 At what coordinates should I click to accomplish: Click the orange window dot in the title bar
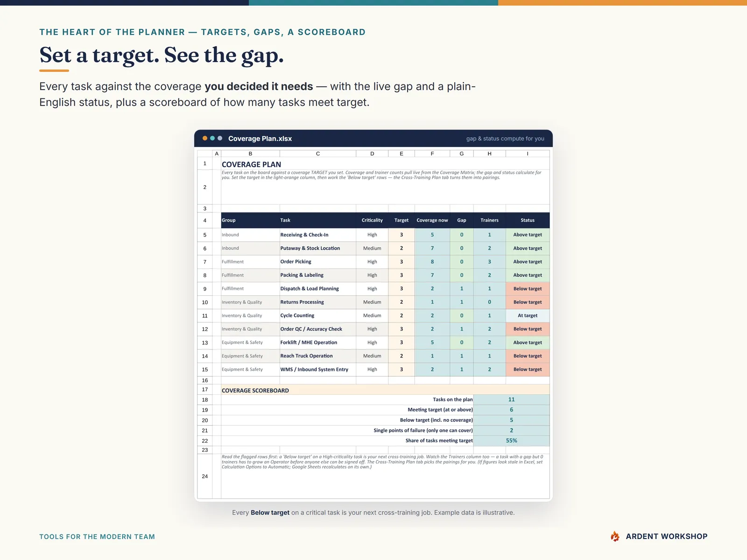pyautogui.click(x=205, y=138)
